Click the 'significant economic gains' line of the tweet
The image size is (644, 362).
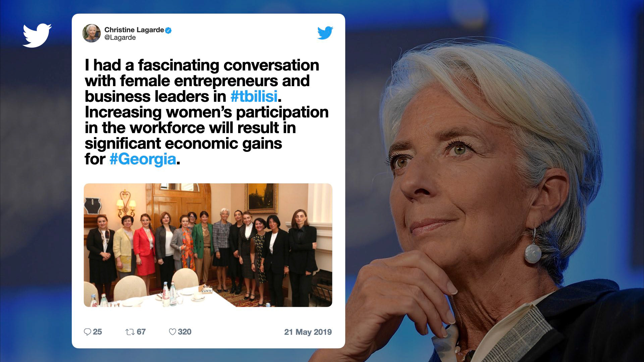(183, 143)
